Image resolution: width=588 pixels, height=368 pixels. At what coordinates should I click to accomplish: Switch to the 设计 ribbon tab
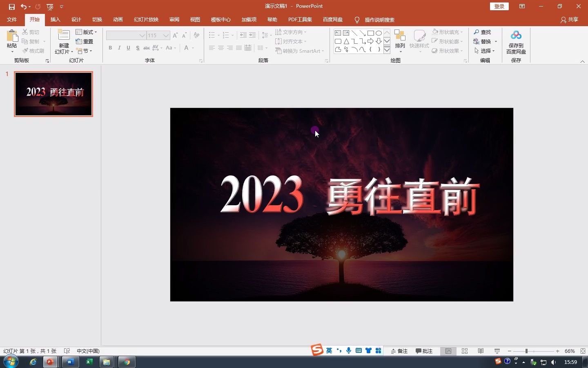coord(76,19)
